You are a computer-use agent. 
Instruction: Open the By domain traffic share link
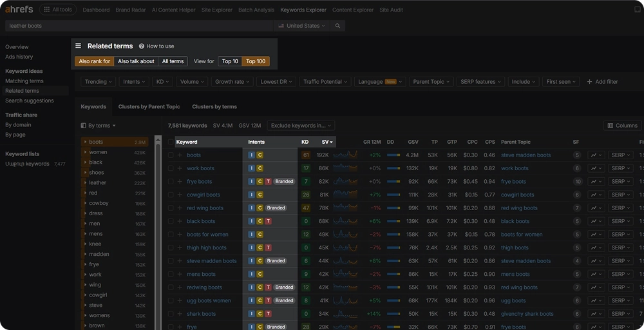coord(18,124)
